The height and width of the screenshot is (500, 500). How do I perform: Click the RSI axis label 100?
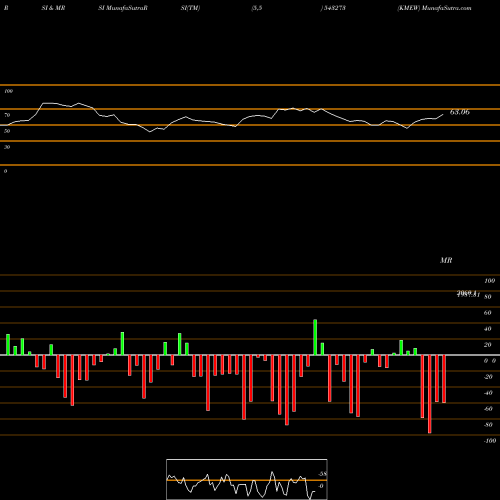[8, 91]
